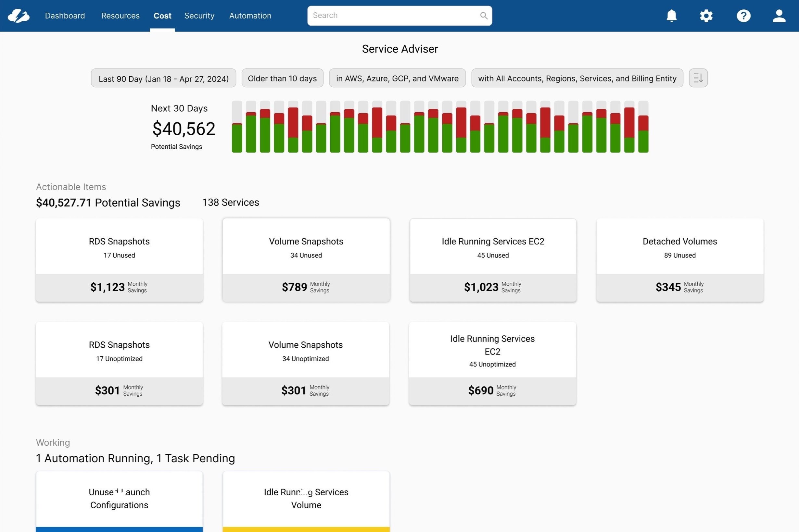Screen dimensions: 799x532
Task: Open Detached Volumes 89 Unused card
Action: [679, 260]
